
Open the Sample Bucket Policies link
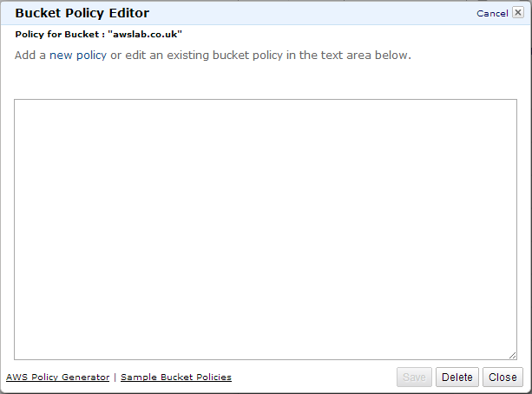pos(176,378)
